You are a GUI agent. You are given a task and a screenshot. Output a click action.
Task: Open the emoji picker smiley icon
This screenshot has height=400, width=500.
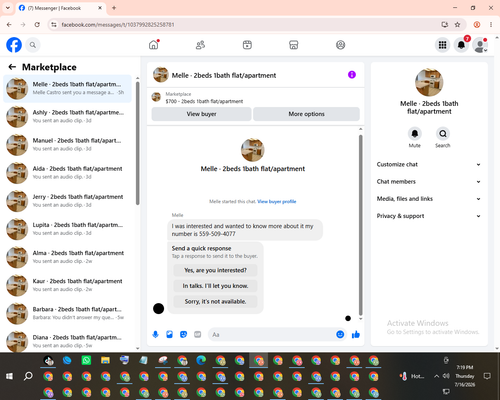point(340,334)
